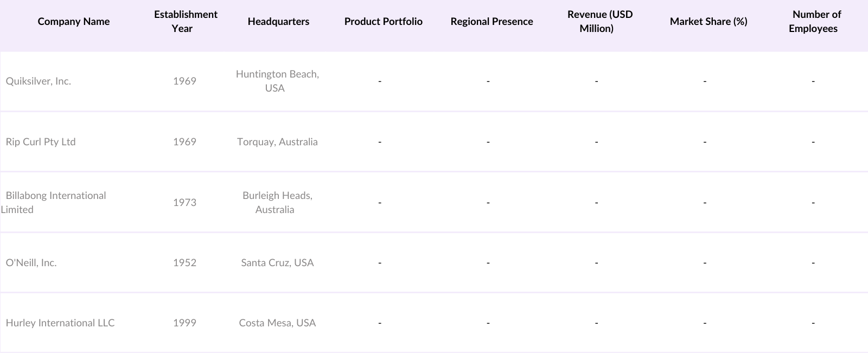
Task: Click the Huntington Beach, USA headquarters cell
Action: [x=277, y=81]
